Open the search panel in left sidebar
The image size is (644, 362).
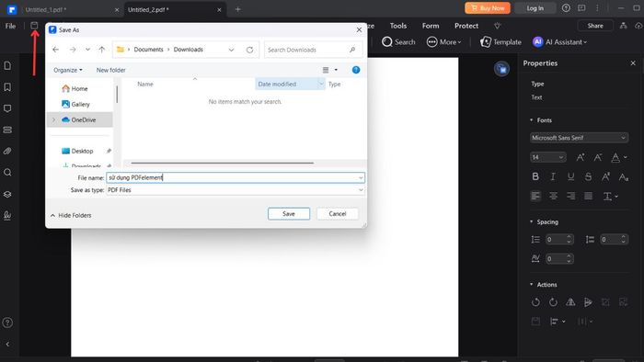tap(7, 173)
